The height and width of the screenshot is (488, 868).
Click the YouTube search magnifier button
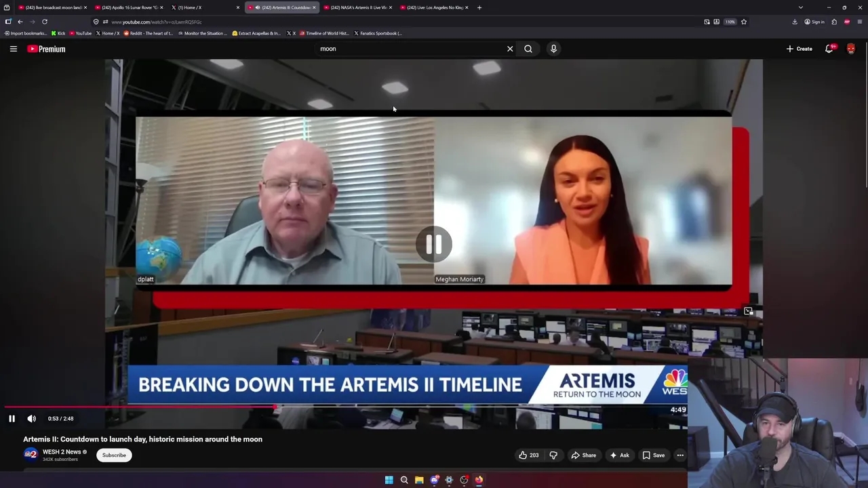point(528,49)
